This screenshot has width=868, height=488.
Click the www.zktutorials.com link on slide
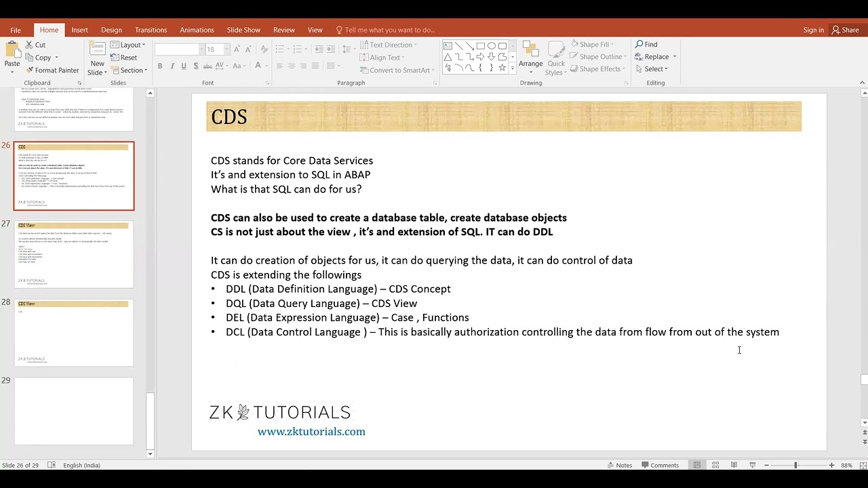[311, 432]
